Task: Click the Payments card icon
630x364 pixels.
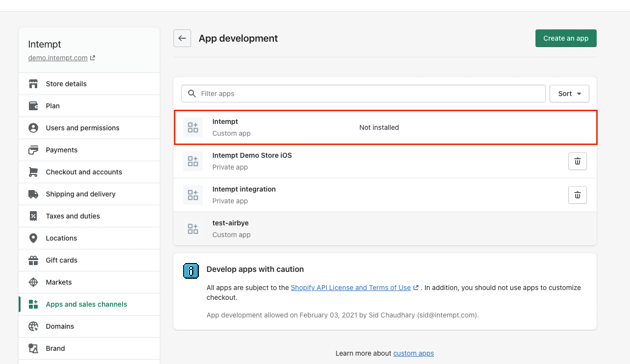Action: [x=33, y=150]
